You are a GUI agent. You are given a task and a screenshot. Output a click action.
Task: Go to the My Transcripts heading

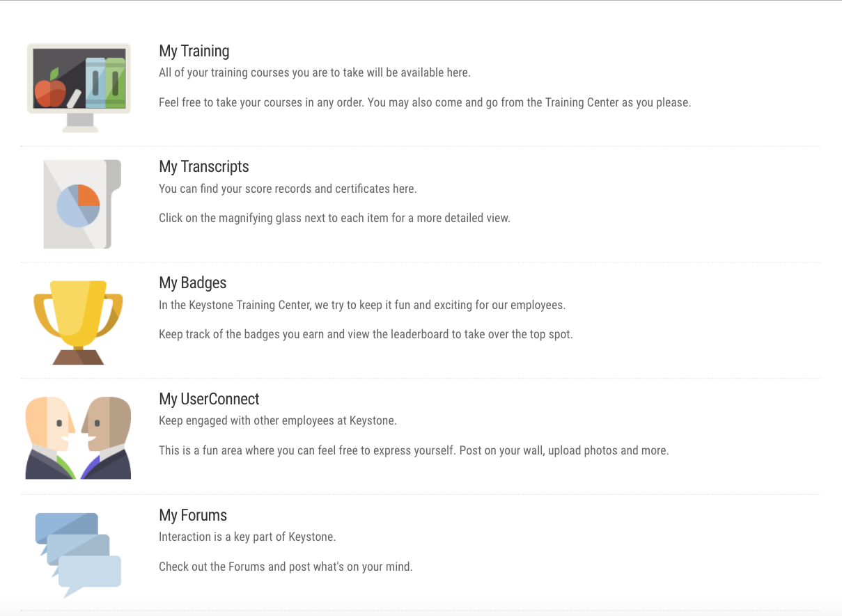point(204,167)
